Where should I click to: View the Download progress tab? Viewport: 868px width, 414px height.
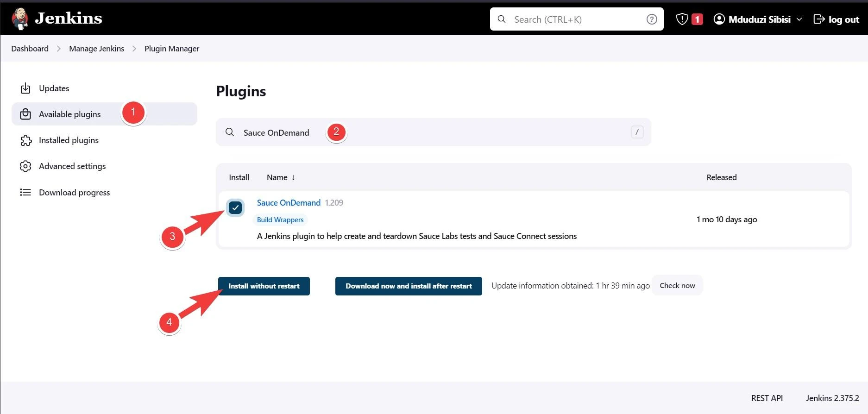(x=104, y=192)
